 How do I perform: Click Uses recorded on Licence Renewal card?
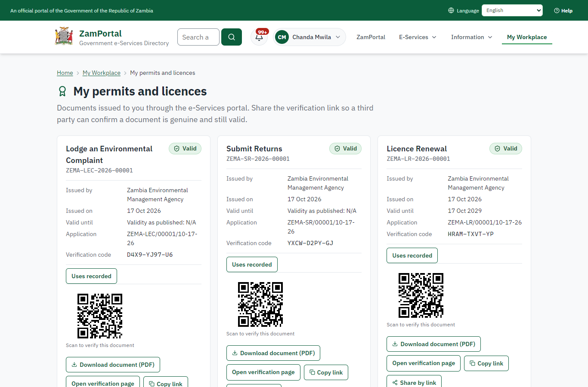(412, 255)
